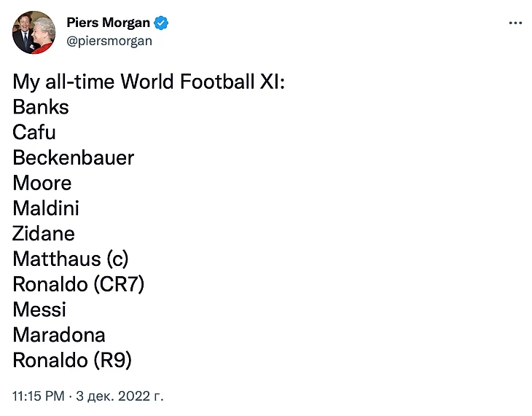Open Piers Morgan's profile avatar photo

click(x=34, y=32)
